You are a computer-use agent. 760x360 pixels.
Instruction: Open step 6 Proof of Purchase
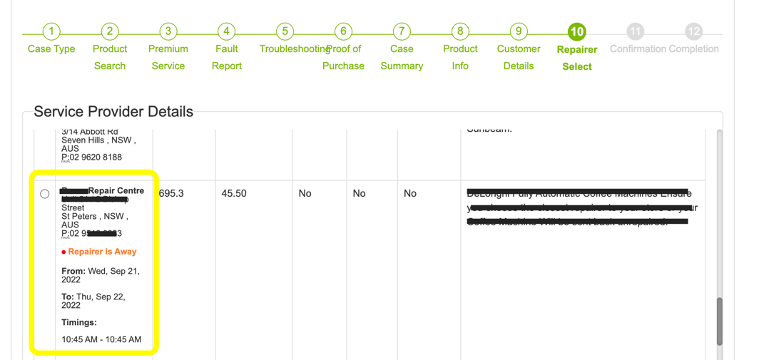point(343,32)
